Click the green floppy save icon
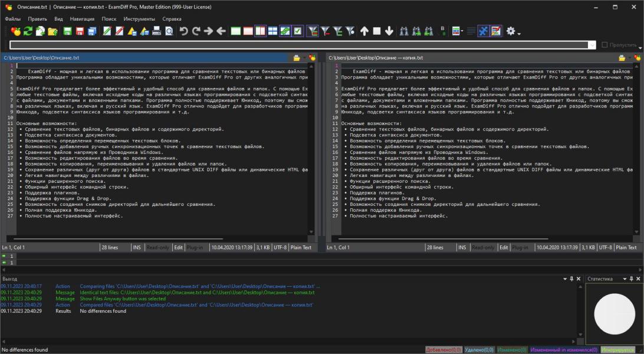 (68, 31)
